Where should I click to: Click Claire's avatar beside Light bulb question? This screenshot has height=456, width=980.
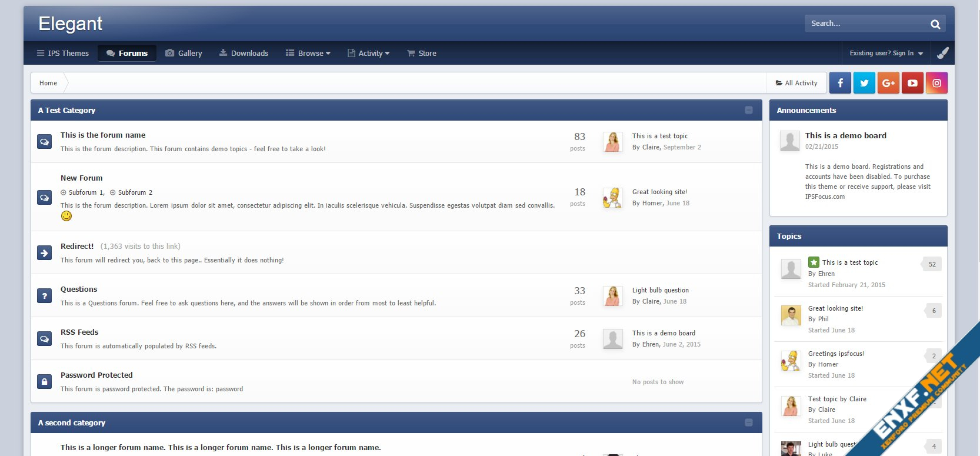click(x=612, y=296)
